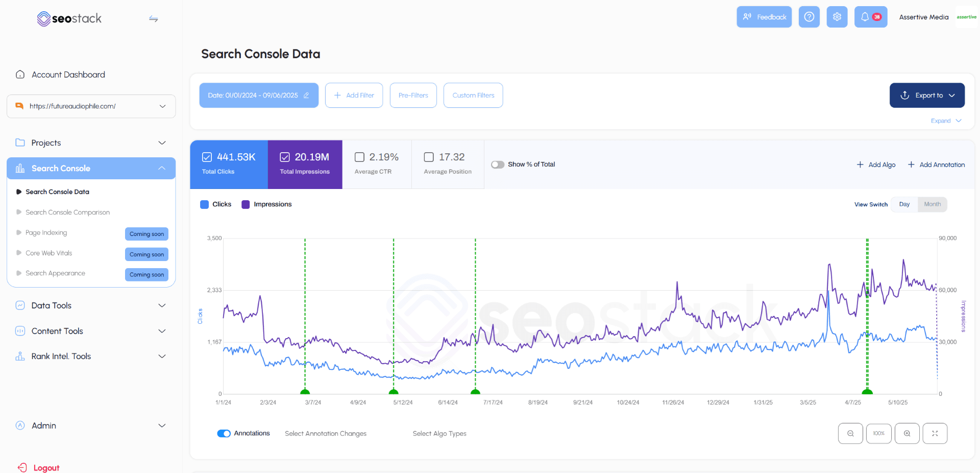This screenshot has height=473, width=980.
Task: Collapse the sidebar with the arrows icon
Action: pos(153,19)
